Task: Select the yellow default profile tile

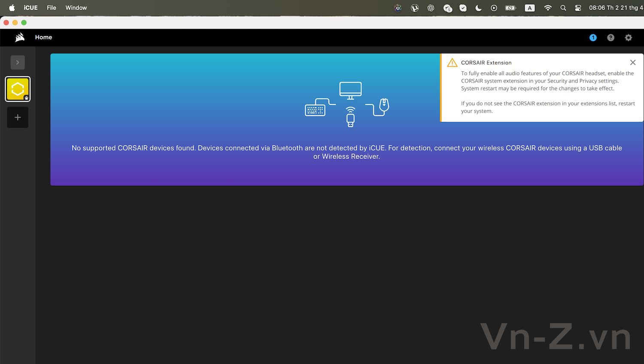Action: 18,89
